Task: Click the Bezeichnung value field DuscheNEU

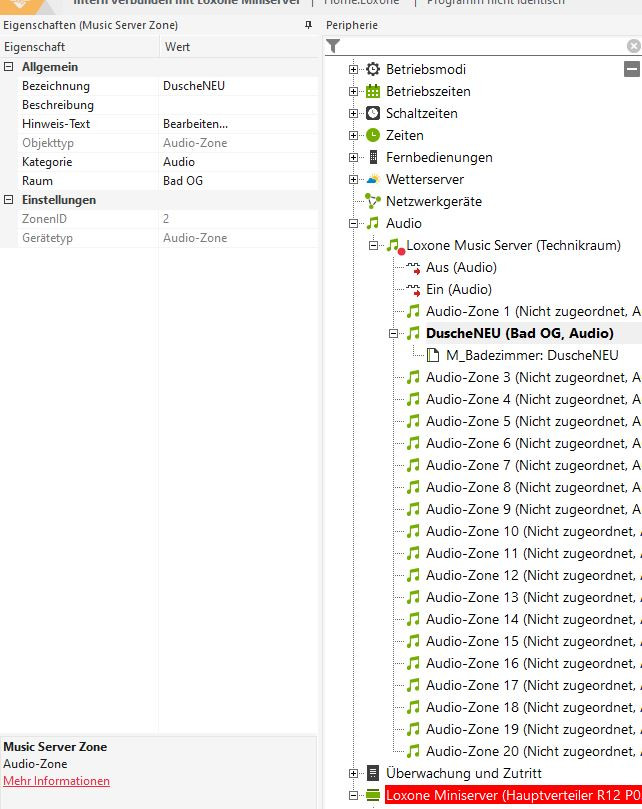Action: pos(194,86)
